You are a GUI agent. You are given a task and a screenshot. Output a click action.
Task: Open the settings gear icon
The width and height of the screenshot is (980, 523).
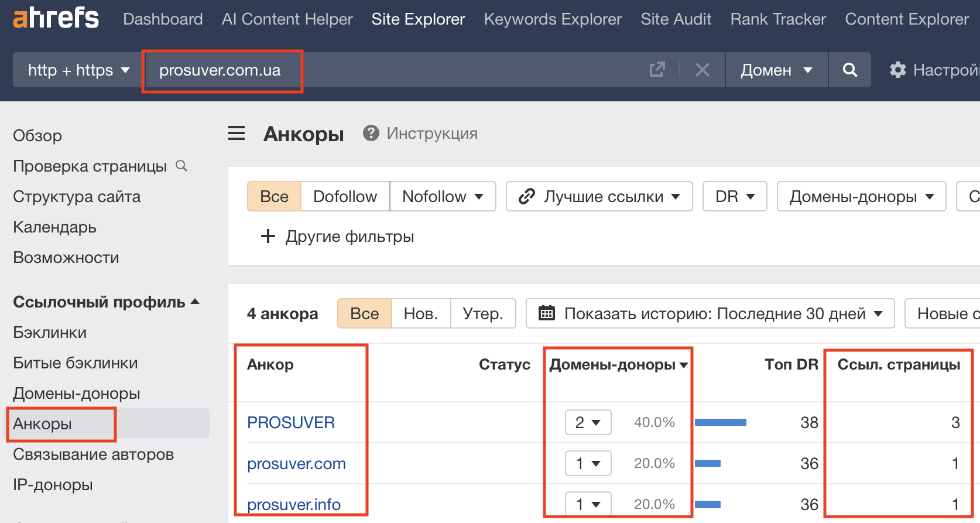click(897, 70)
